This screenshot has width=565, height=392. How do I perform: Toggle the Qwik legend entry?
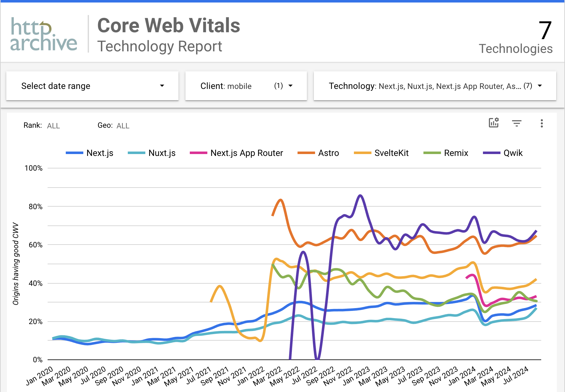click(503, 153)
